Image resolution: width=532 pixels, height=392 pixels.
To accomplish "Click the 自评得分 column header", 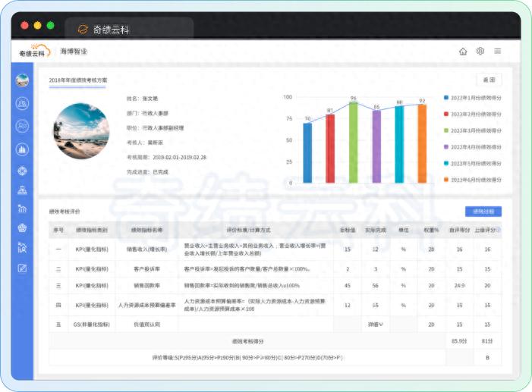I will point(459,230).
